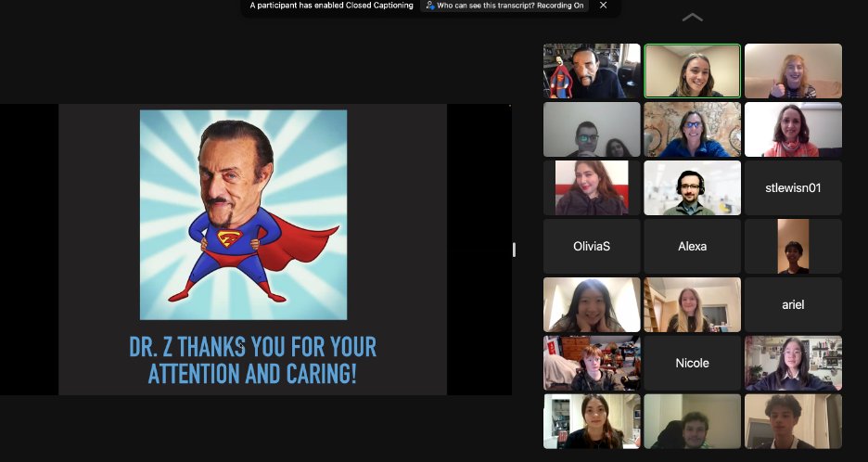Click the 'A participant has enabled Closed Captioning' text
This screenshot has height=462, width=868.
[x=332, y=6]
